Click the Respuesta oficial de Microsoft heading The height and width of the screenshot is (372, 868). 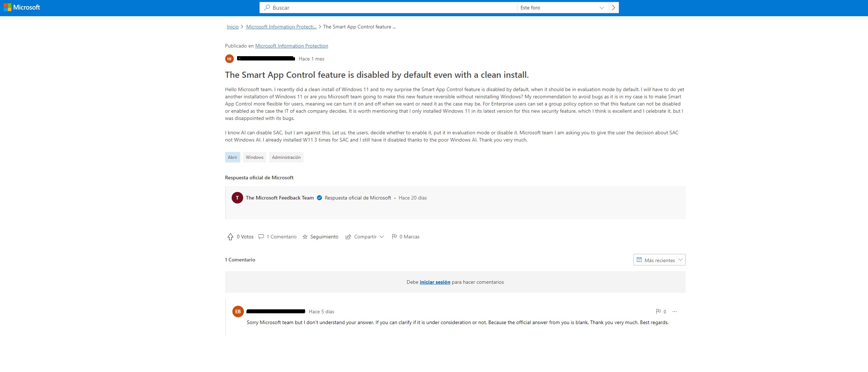[x=259, y=178]
